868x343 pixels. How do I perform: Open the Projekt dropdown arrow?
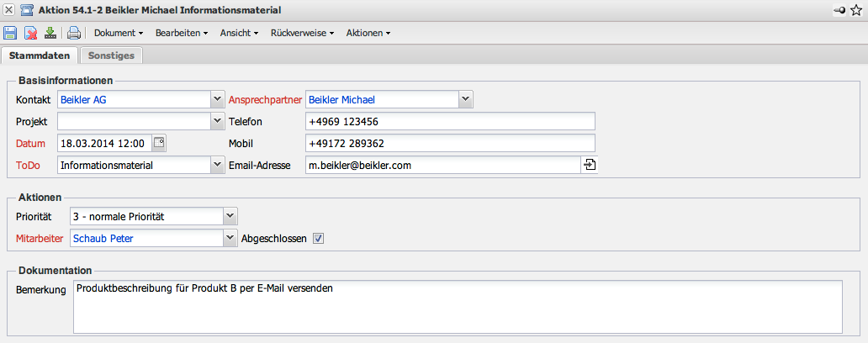pos(218,121)
